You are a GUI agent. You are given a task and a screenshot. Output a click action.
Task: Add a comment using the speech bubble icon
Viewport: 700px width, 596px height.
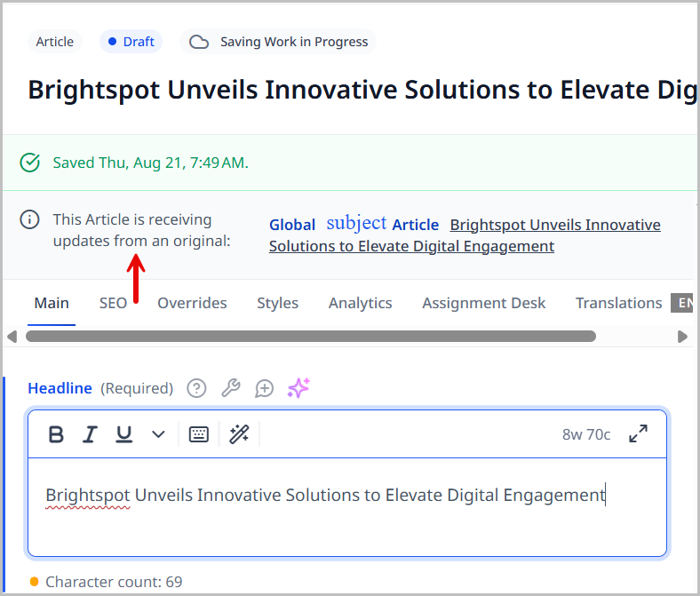click(264, 388)
